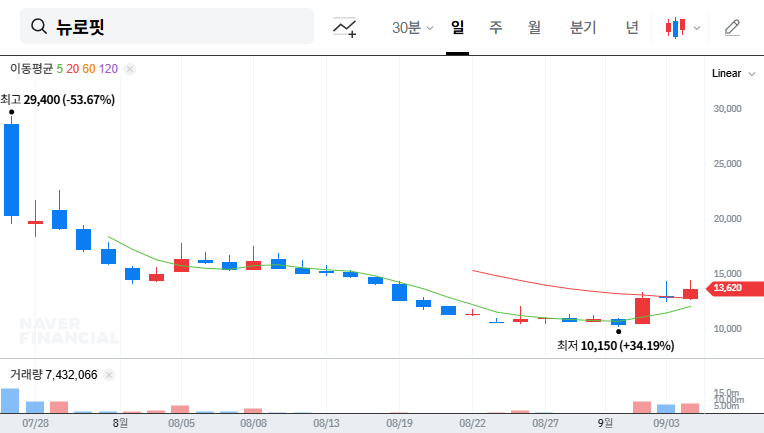Viewport: 764px width, 433px height.
Task: Click the 20-day moving average label
Action: coord(73,69)
